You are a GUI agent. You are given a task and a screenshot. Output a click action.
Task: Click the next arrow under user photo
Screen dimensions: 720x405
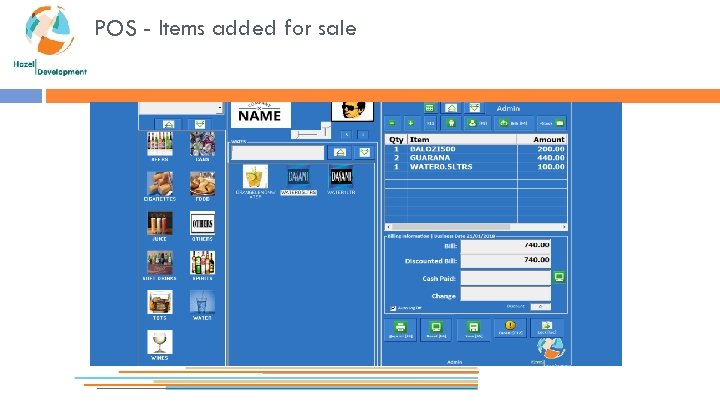(x=363, y=135)
